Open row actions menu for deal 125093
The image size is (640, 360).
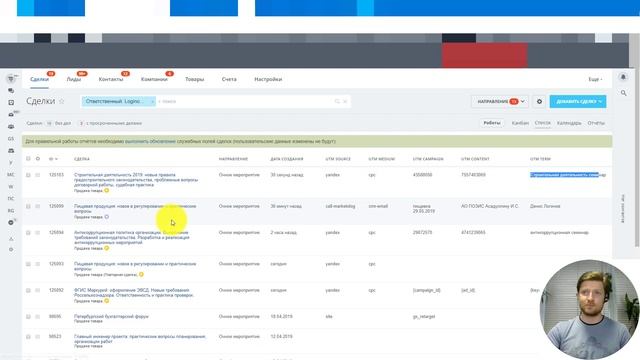pos(38,264)
